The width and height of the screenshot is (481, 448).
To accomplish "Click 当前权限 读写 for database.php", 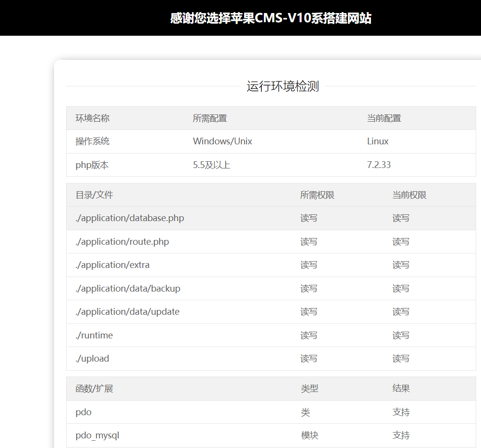I will [400, 218].
